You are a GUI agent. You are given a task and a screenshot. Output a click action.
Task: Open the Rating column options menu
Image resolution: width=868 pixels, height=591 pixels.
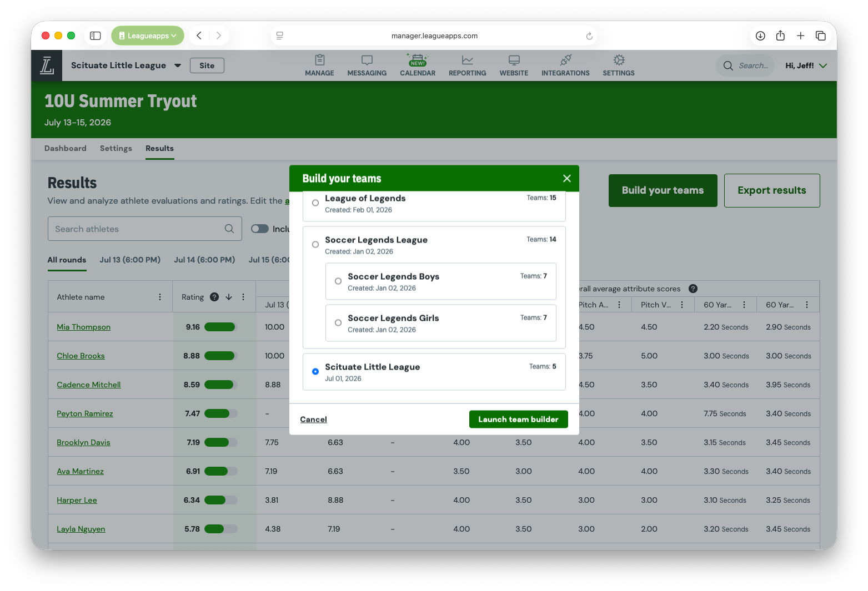[243, 297]
